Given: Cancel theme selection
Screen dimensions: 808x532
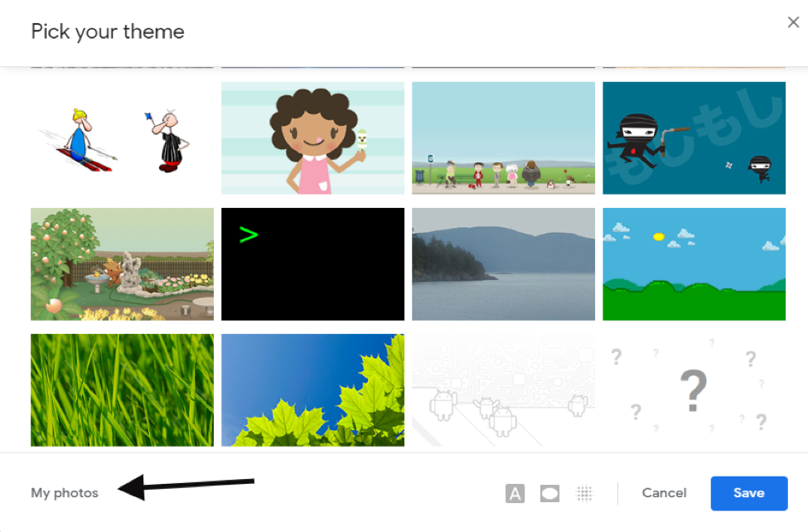Looking at the screenshot, I should (665, 493).
